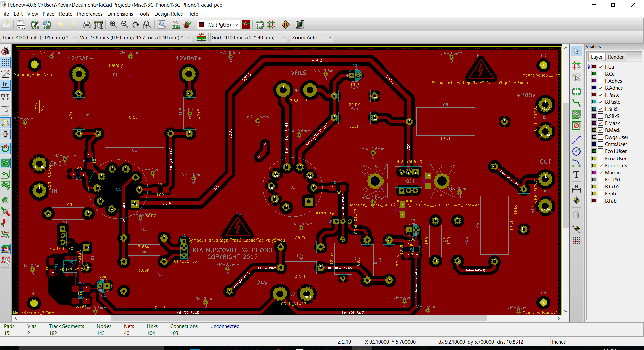
Task: Open the Track width dropdown
Action: (39, 37)
